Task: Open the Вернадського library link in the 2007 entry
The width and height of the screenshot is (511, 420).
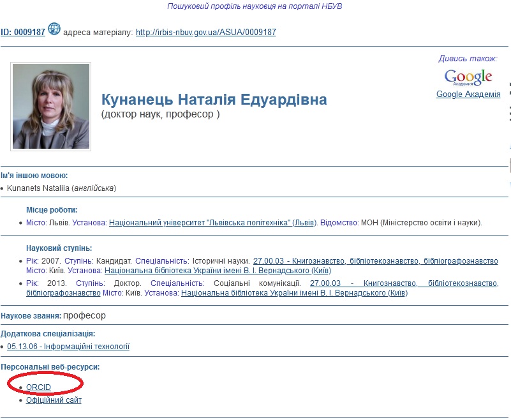Action: pyautogui.click(x=217, y=271)
